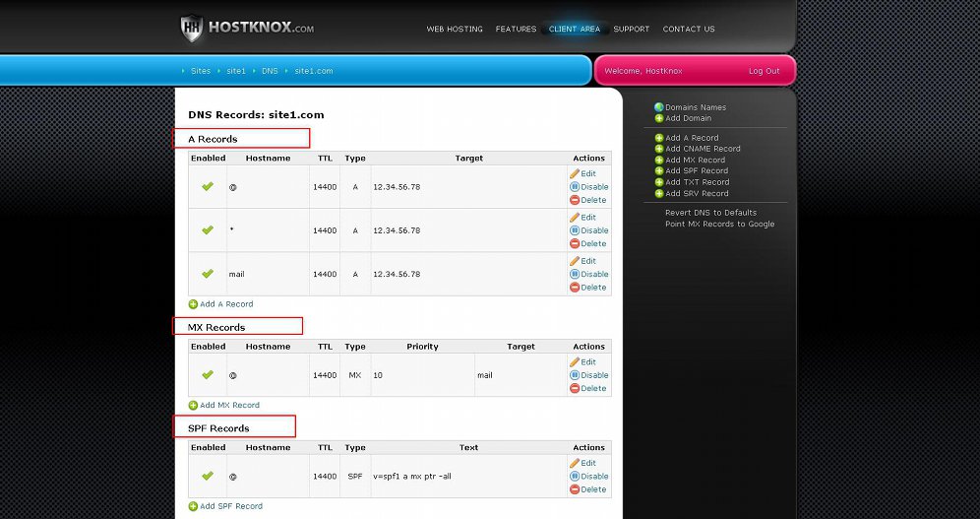980x519 pixels.
Task: Click Add SPF Record text link below SPF table
Action: click(x=231, y=506)
